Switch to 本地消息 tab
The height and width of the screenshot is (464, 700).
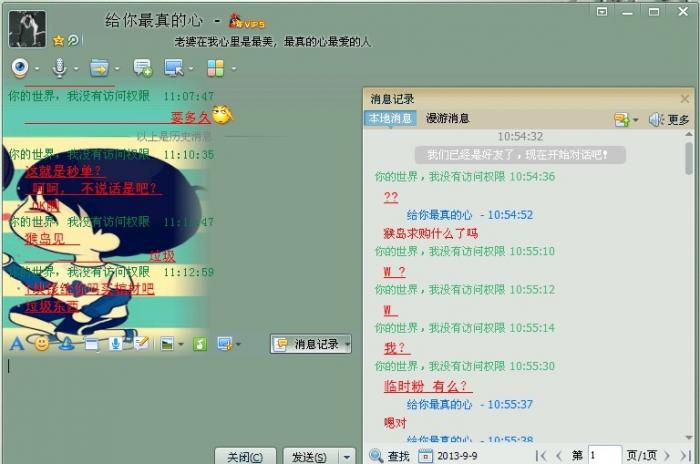pos(391,118)
